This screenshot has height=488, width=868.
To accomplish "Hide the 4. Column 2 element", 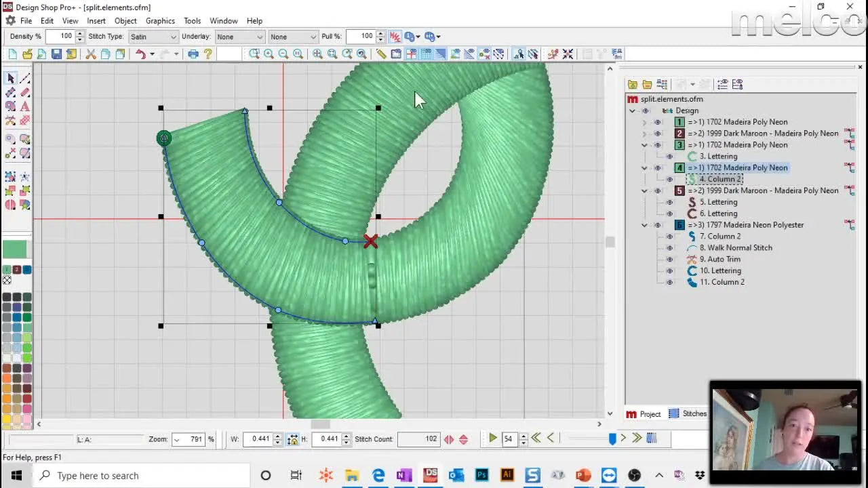I will click(669, 179).
